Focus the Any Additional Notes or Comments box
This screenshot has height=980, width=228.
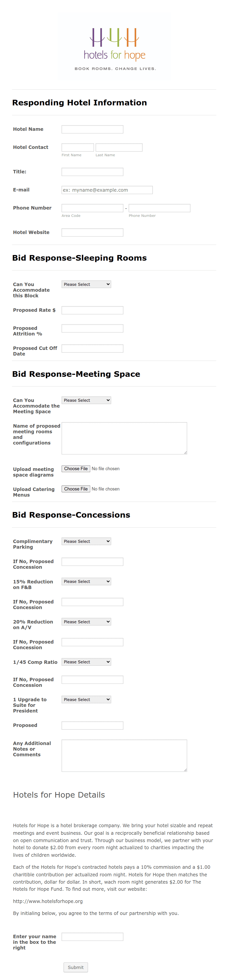(124, 756)
